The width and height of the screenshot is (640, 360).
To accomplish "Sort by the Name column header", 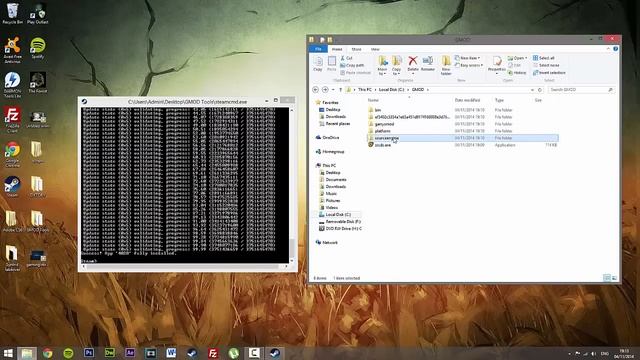I will click(373, 100).
